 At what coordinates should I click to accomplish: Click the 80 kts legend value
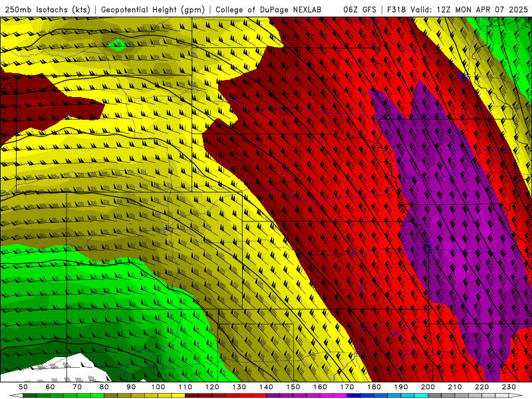point(104,387)
